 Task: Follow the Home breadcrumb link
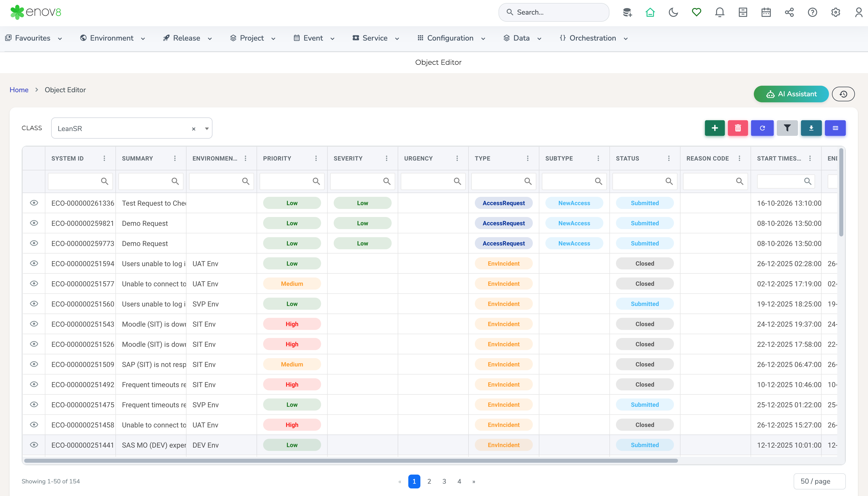coord(19,90)
